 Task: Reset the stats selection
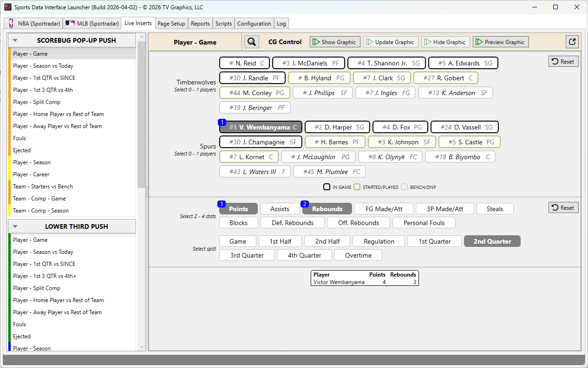563,207
